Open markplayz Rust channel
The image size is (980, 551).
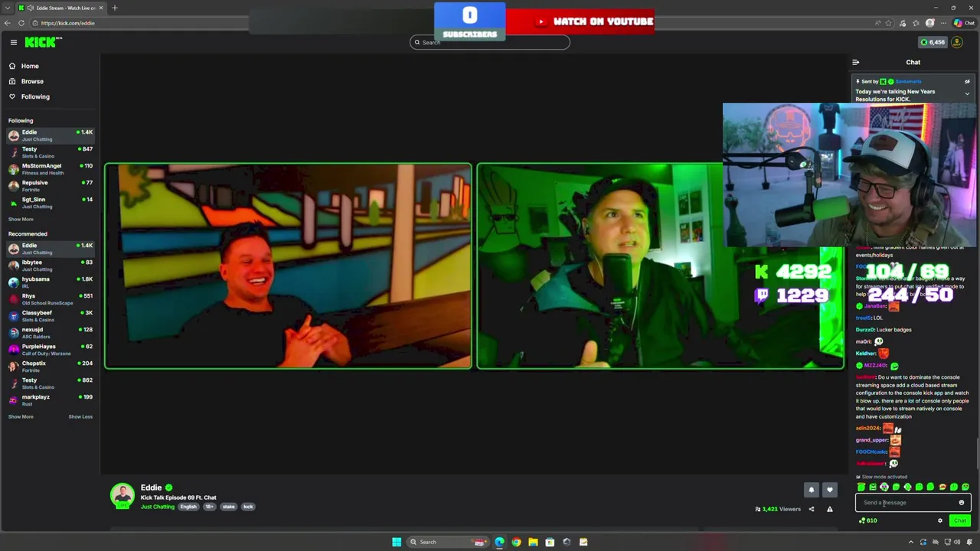[x=50, y=400]
